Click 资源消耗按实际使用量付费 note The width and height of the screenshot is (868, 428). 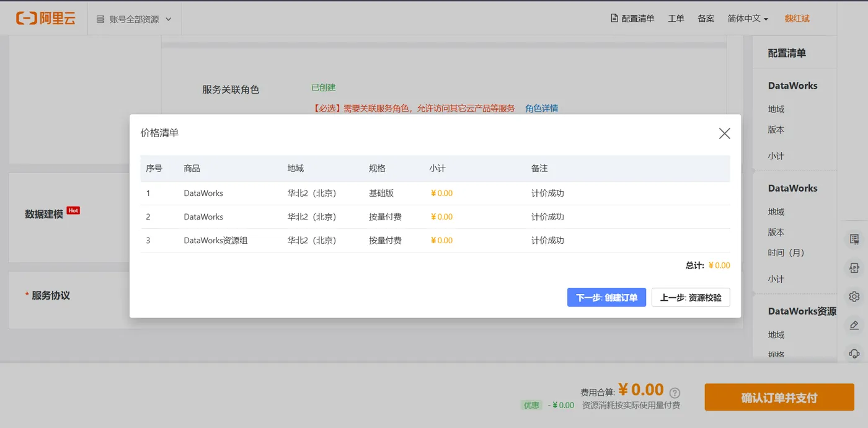(631, 405)
